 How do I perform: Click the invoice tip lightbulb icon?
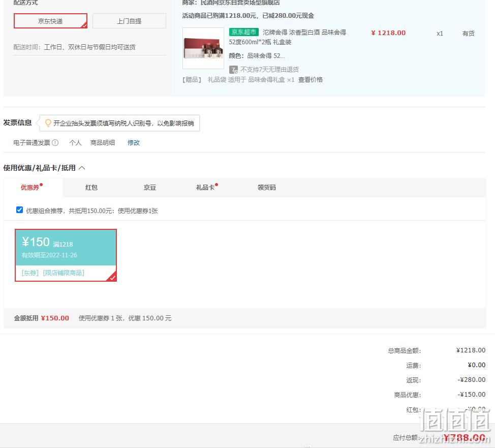tap(48, 123)
